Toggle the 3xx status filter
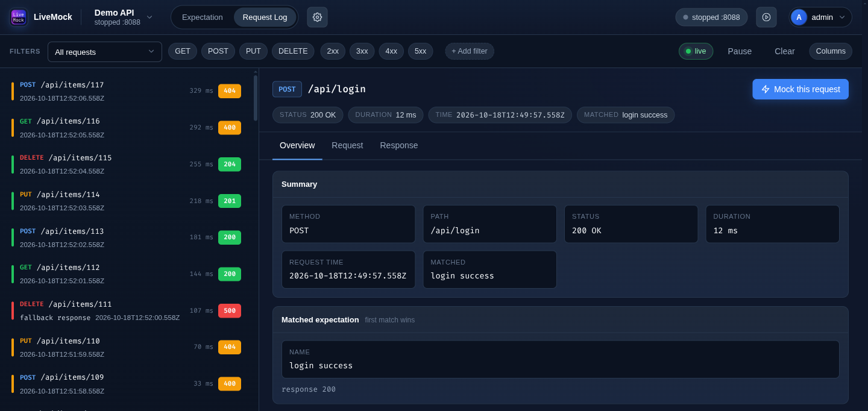 click(x=362, y=51)
